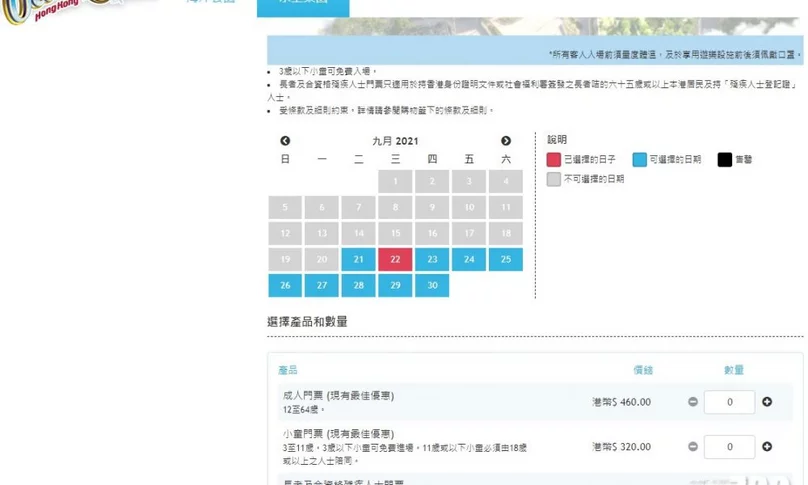Increase child ticket quantity with plus icon
The width and height of the screenshot is (808, 485).
767,446
